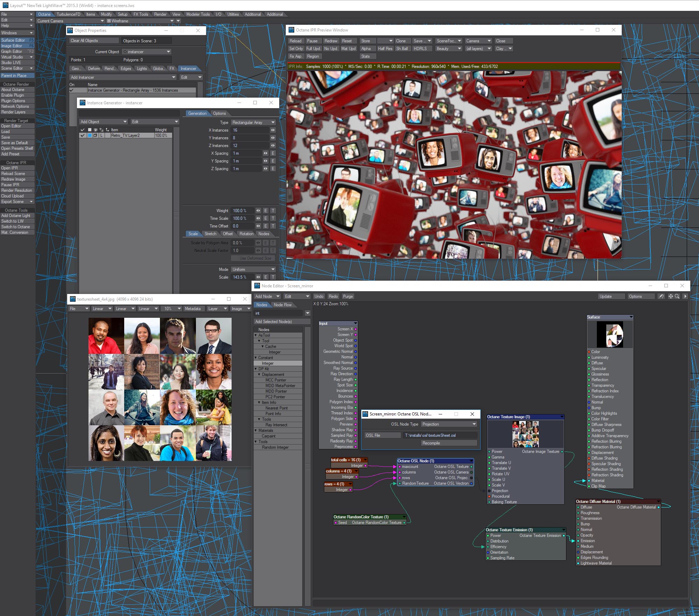The height and width of the screenshot is (616, 699).
Task: Switch to the Node Flow tab
Action: point(282,305)
